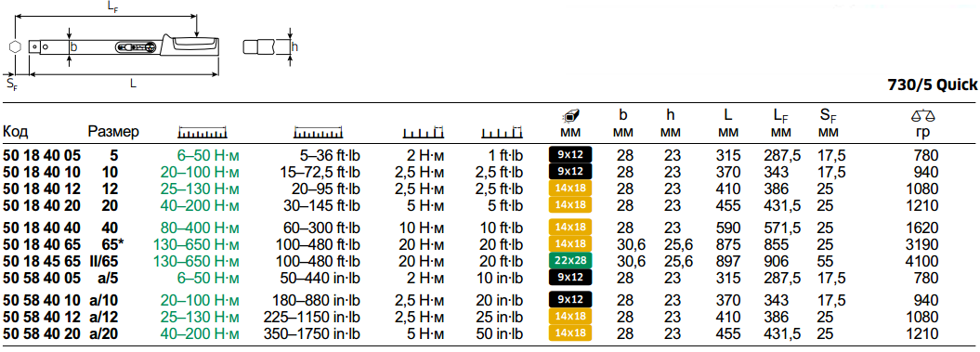Select product code 50 58 40 20
The image size is (980, 352).
tap(42, 333)
